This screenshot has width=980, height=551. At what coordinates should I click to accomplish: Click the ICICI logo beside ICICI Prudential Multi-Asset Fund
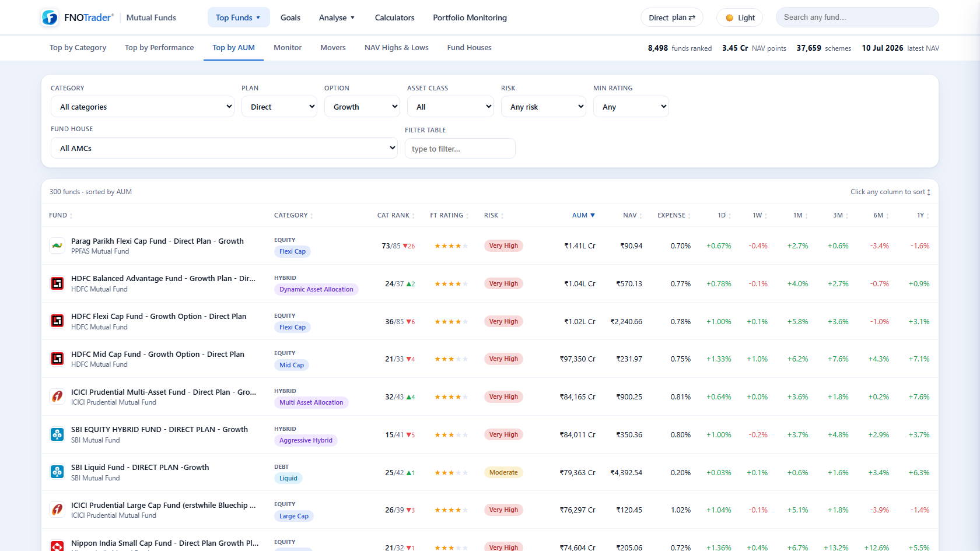click(x=57, y=396)
